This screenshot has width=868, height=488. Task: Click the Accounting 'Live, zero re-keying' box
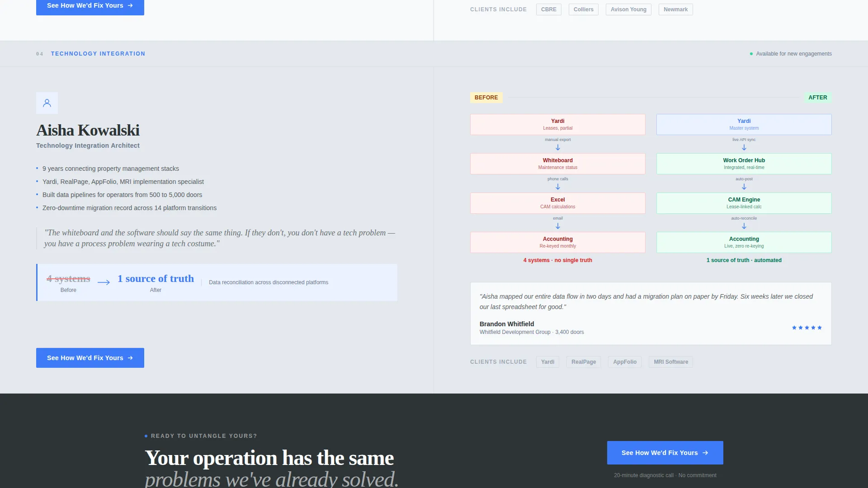point(744,242)
